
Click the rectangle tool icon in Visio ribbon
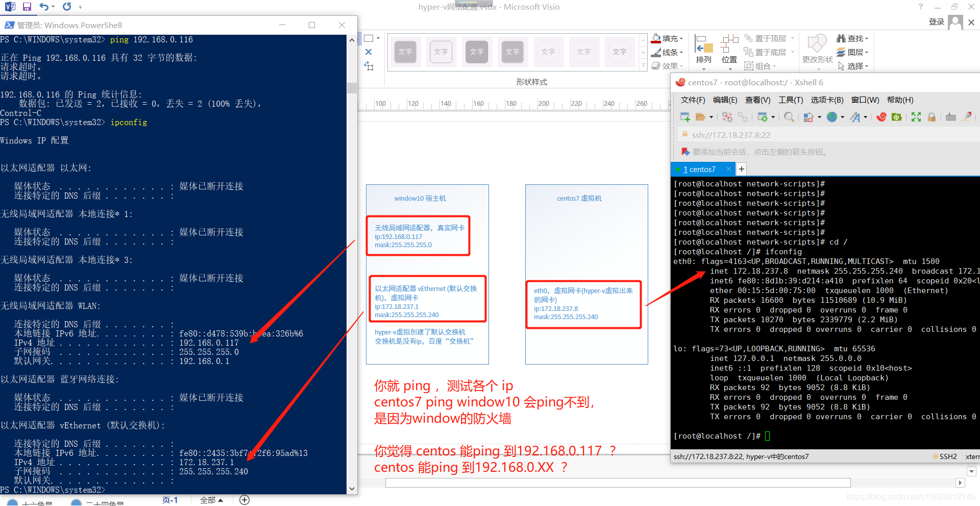[x=369, y=38]
